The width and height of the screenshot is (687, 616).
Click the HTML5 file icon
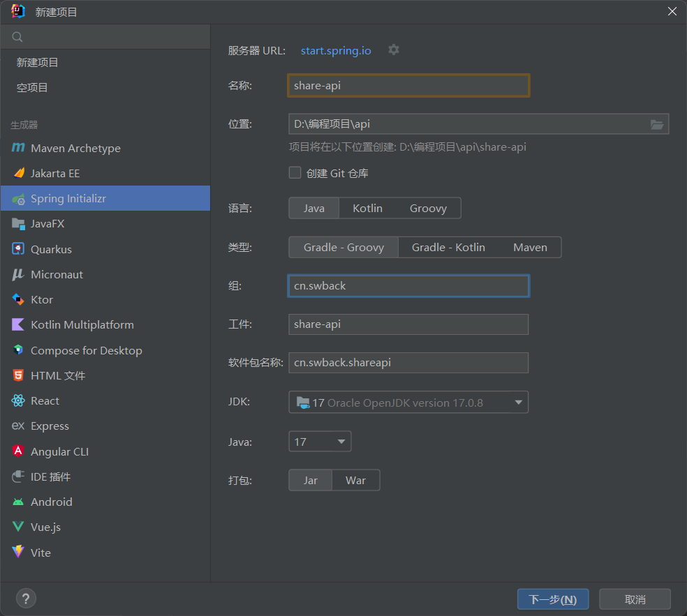[x=18, y=375]
